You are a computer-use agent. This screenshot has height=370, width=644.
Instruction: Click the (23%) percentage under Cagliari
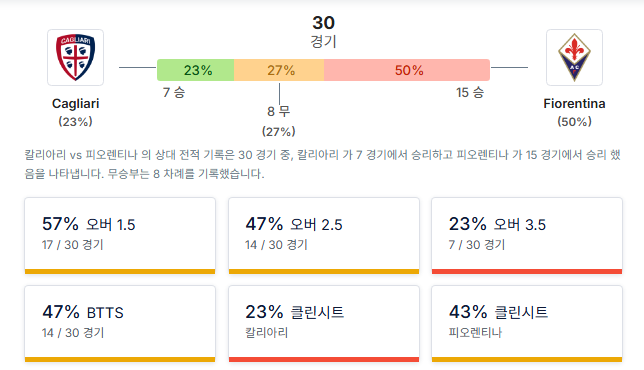pos(76,122)
